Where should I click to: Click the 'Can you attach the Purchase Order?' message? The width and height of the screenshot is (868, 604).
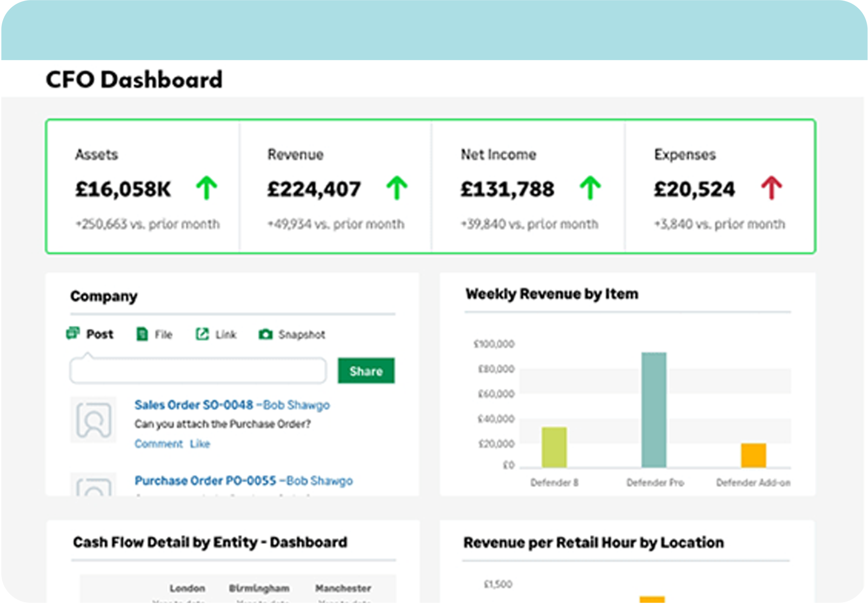pyautogui.click(x=223, y=424)
